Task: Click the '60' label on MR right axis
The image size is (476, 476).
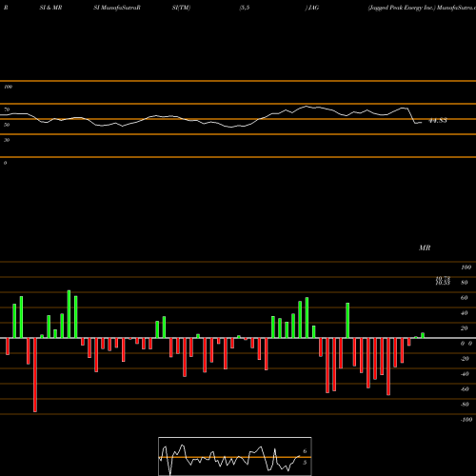Action: tap(465, 298)
